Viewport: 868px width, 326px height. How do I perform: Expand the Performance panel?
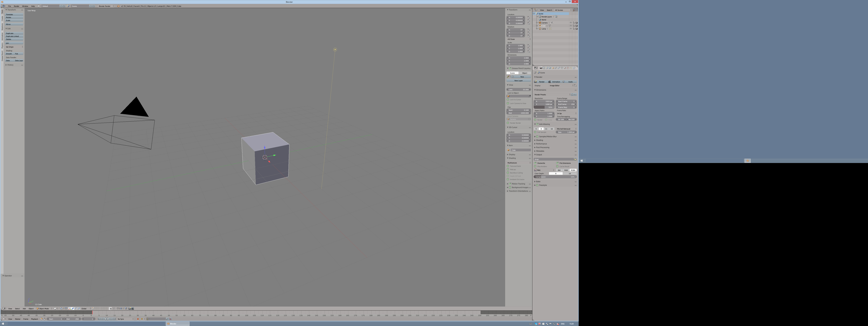point(541,144)
